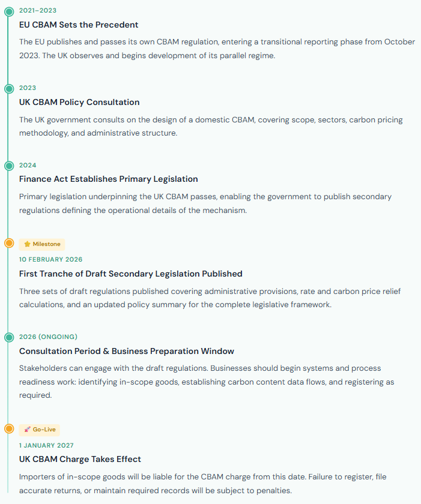Click the "Go-Live" badge text
This screenshot has width=421, height=504.
pos(44,430)
